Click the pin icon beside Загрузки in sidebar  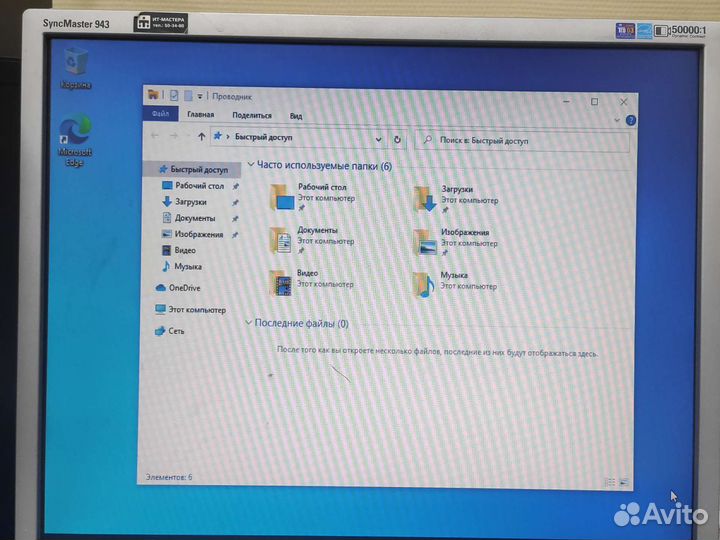[x=235, y=202]
